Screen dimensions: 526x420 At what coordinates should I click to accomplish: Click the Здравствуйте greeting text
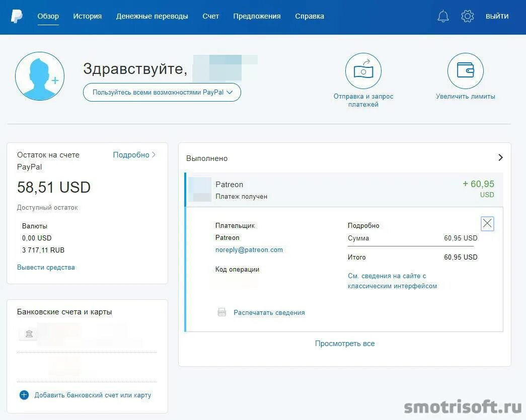pyautogui.click(x=135, y=69)
